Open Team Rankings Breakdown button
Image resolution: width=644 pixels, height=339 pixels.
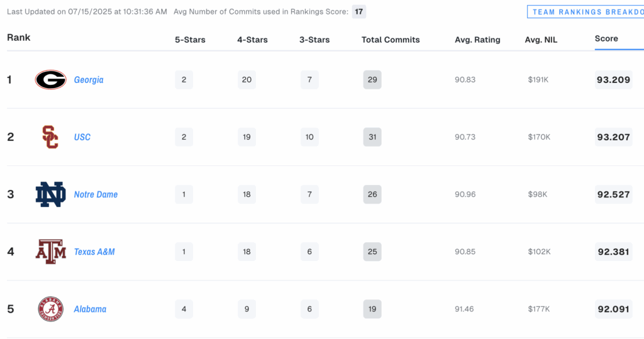(586, 12)
